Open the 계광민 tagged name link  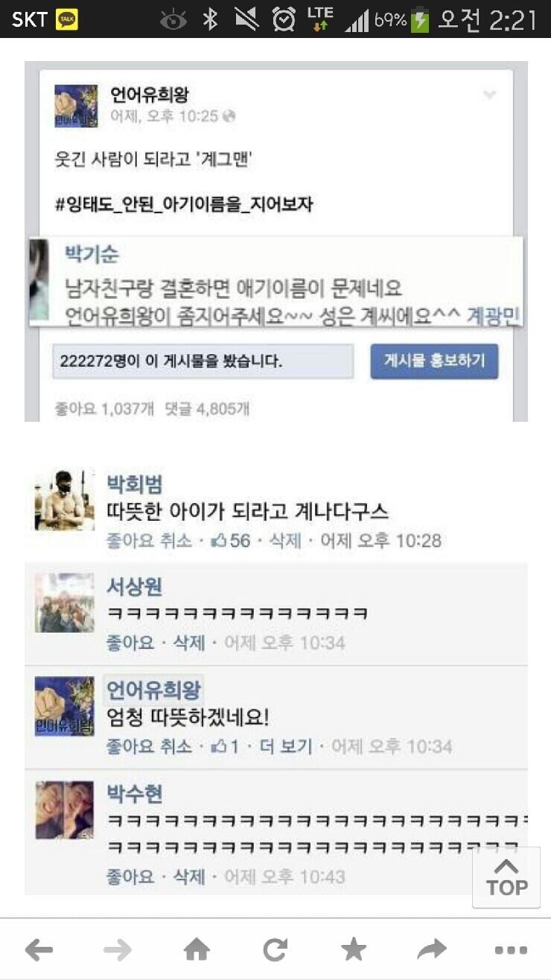[494, 315]
